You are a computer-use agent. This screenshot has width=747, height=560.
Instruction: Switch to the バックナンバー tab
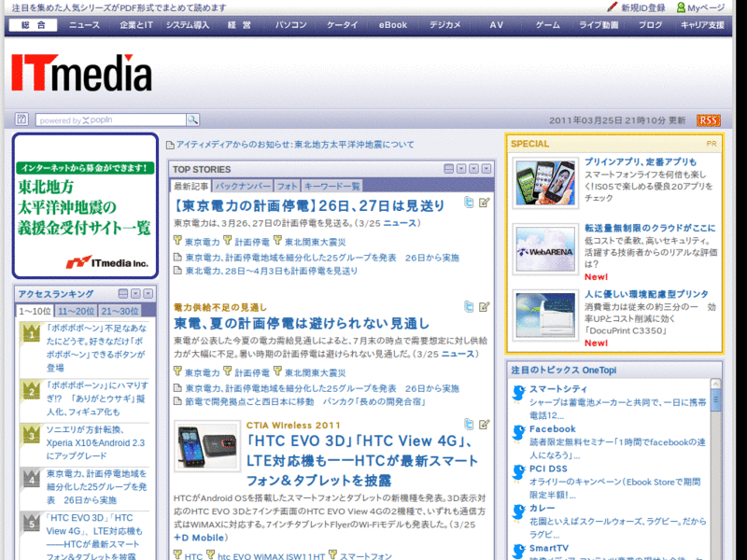[x=243, y=186]
